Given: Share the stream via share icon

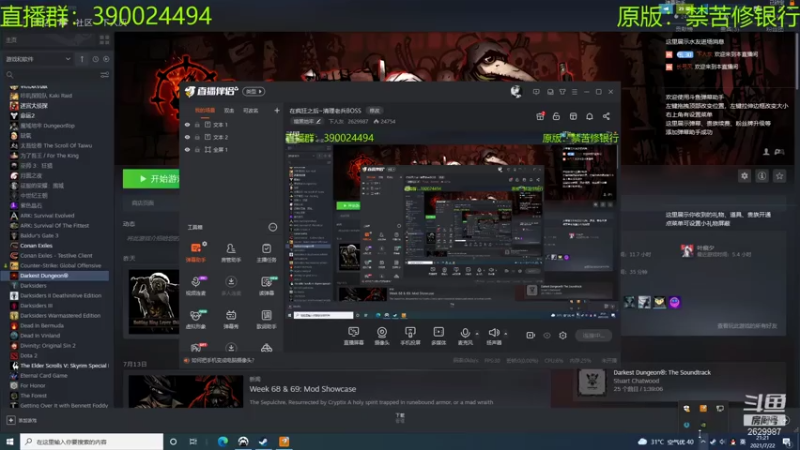Looking at the screenshot, I should tap(606, 116).
